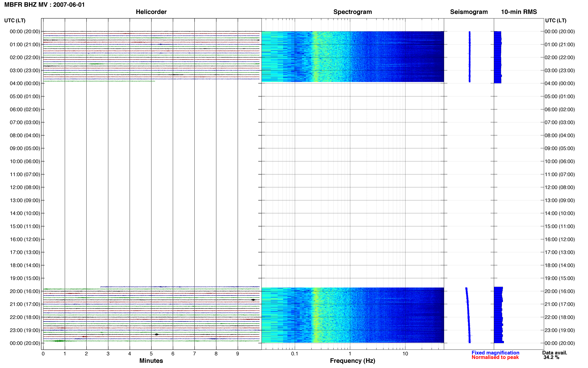The image size is (588, 368).
Task: Click the green event burst on last helicorder trace
Action: tap(59, 341)
